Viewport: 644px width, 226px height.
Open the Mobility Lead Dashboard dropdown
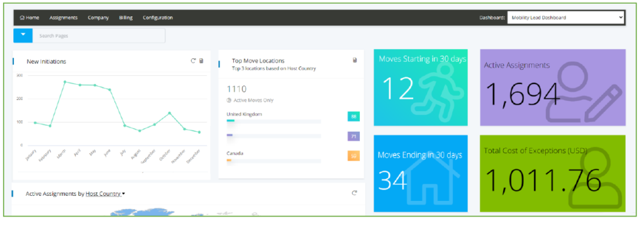(x=565, y=18)
